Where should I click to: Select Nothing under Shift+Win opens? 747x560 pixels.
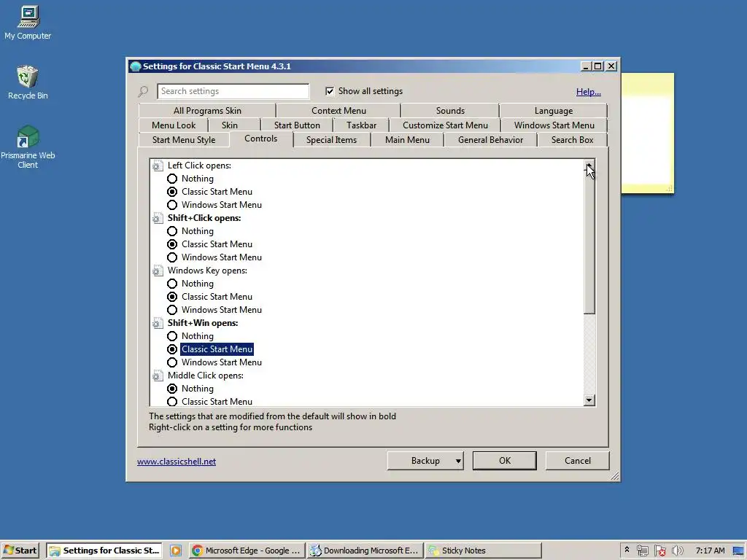click(x=172, y=336)
